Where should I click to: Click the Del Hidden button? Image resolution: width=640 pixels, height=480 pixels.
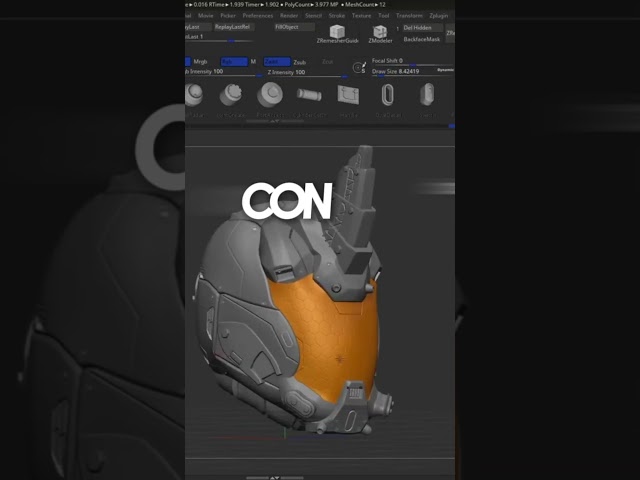point(423,28)
